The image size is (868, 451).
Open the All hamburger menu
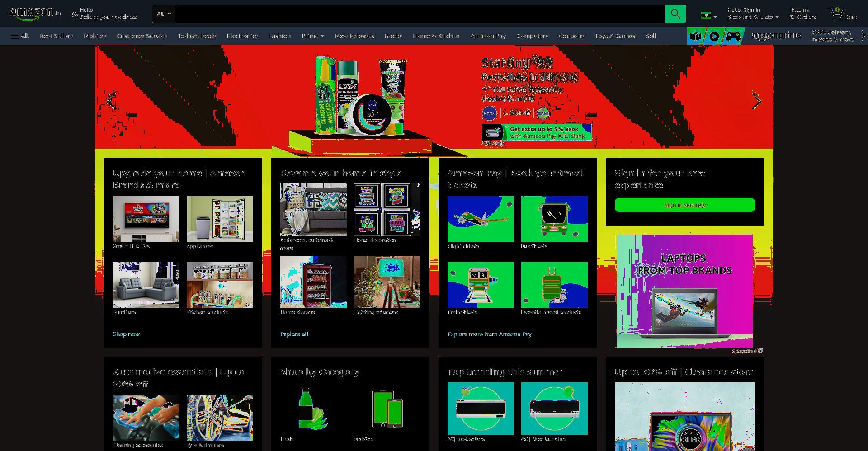20,36
